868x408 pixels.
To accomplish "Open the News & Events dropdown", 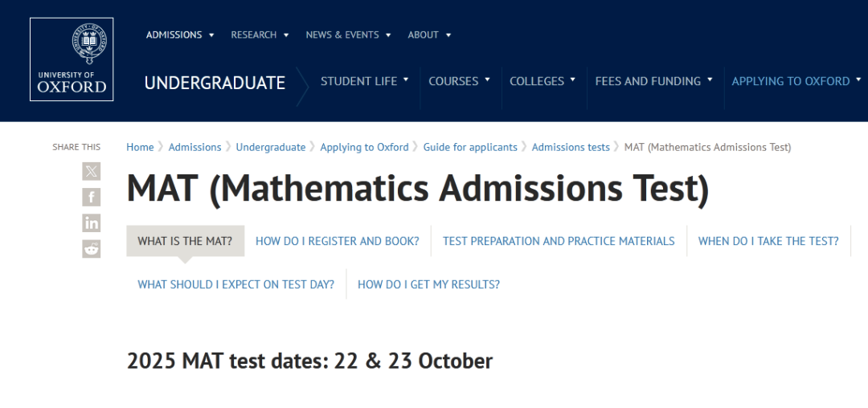I will (348, 35).
